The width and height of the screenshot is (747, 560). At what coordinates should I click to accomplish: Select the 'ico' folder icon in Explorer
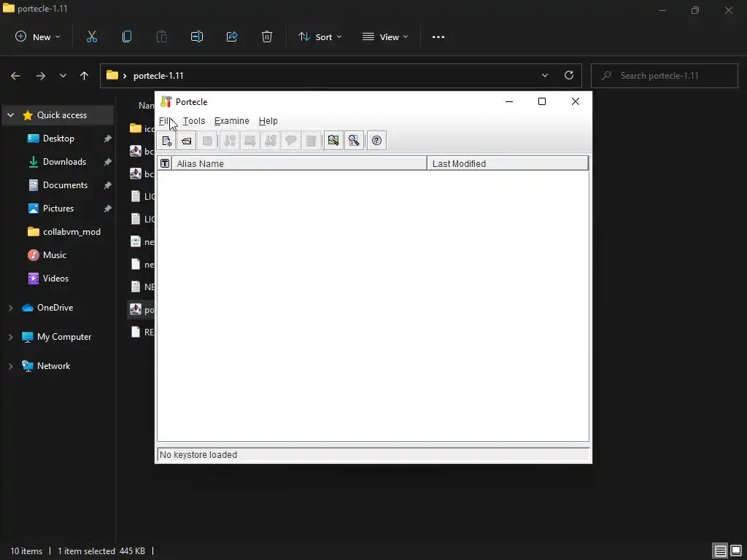(136, 128)
